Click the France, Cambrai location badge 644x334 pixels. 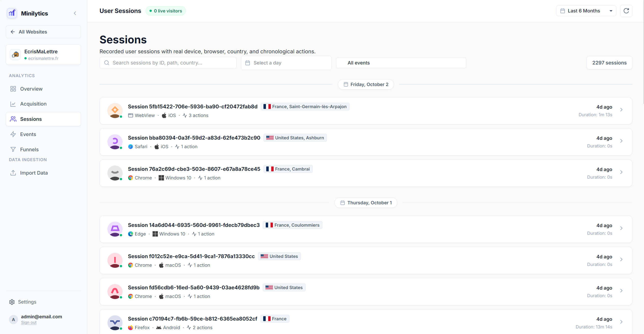288,169
